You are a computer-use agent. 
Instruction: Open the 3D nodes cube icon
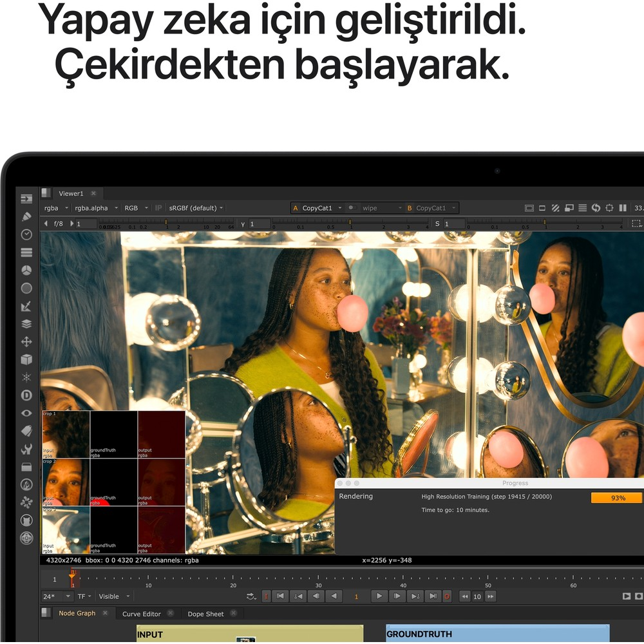26,359
